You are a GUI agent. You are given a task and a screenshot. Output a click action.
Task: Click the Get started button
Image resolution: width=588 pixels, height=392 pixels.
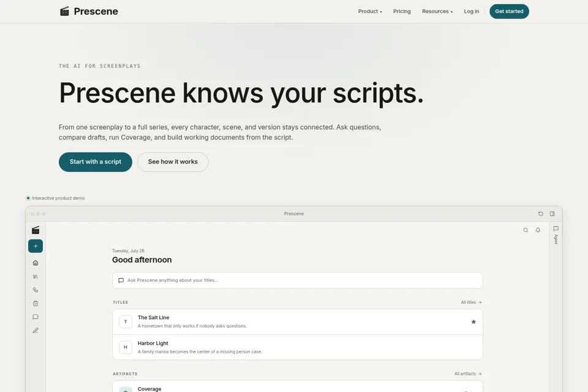509,11
